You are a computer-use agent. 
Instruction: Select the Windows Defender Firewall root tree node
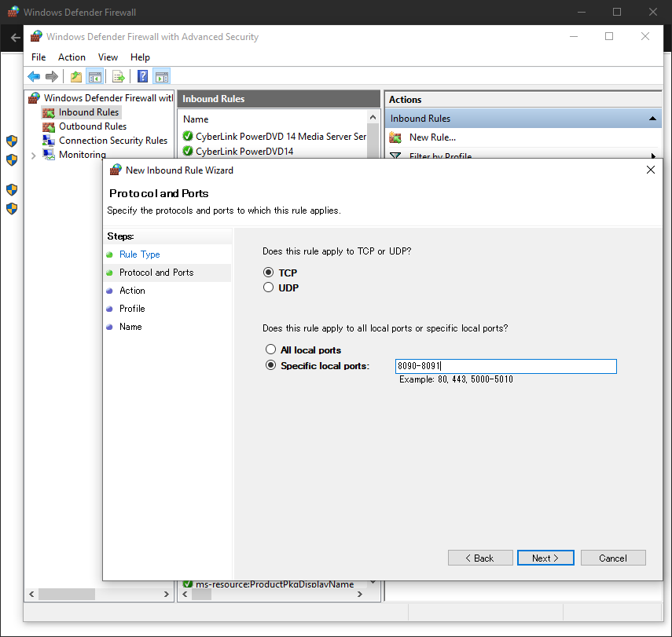[x=108, y=98]
